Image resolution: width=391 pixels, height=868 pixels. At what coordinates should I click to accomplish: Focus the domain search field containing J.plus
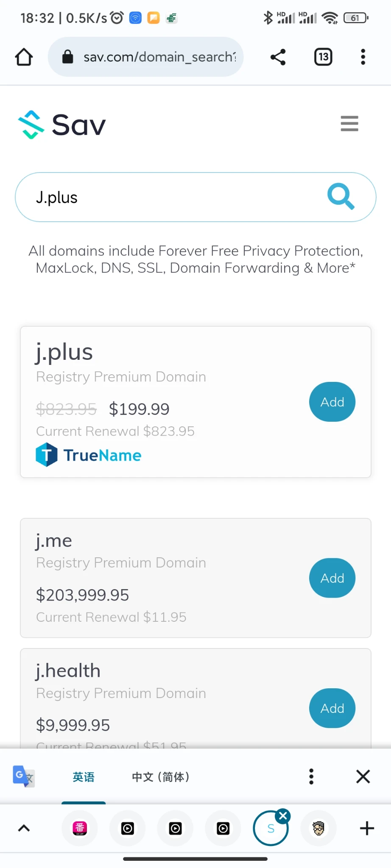[170, 198]
